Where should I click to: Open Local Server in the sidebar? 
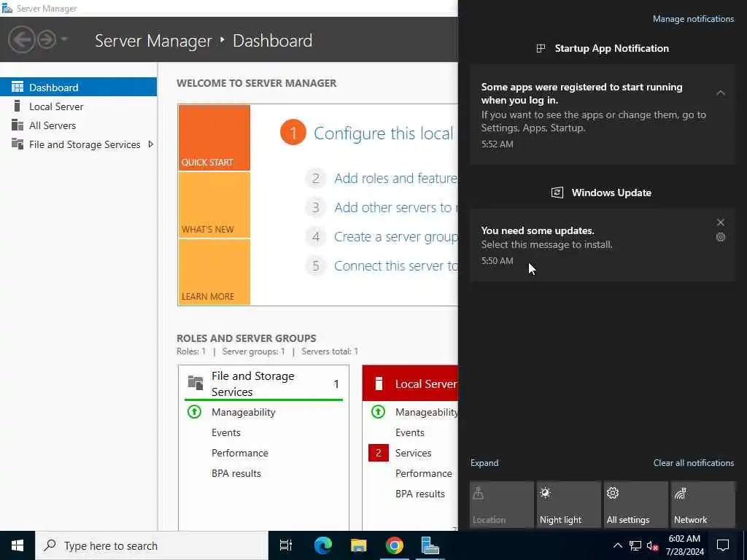[x=78, y=106]
